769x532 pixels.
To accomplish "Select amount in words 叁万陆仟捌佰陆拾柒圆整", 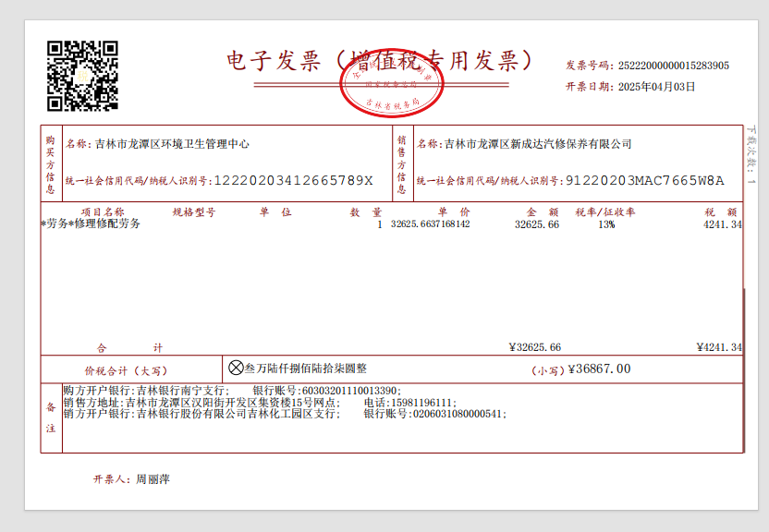I will click(306, 369).
